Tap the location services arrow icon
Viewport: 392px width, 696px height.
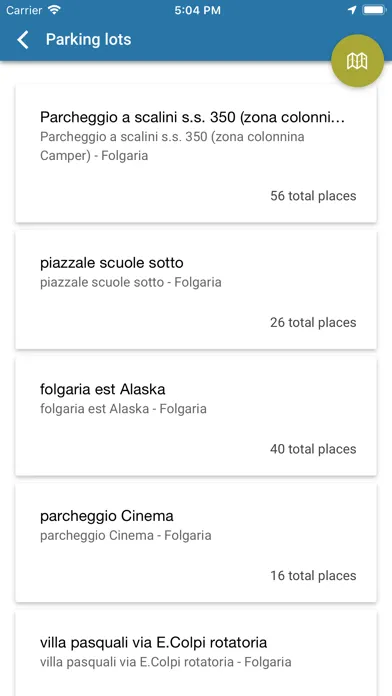[352, 10]
